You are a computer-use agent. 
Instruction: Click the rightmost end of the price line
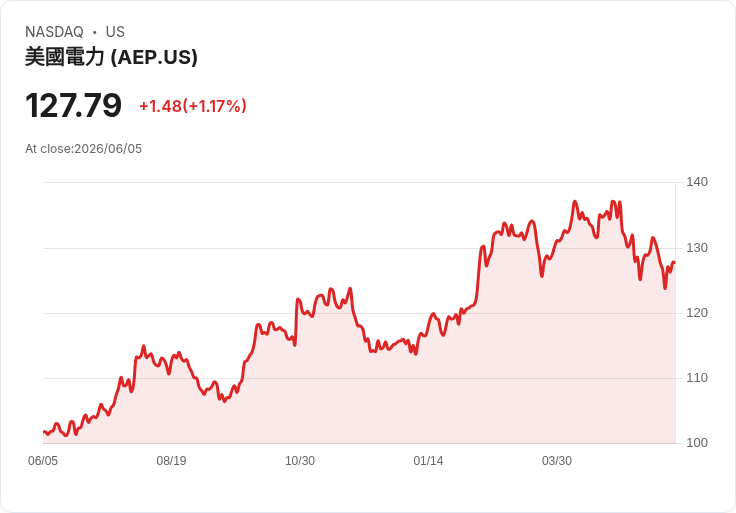[x=674, y=262]
